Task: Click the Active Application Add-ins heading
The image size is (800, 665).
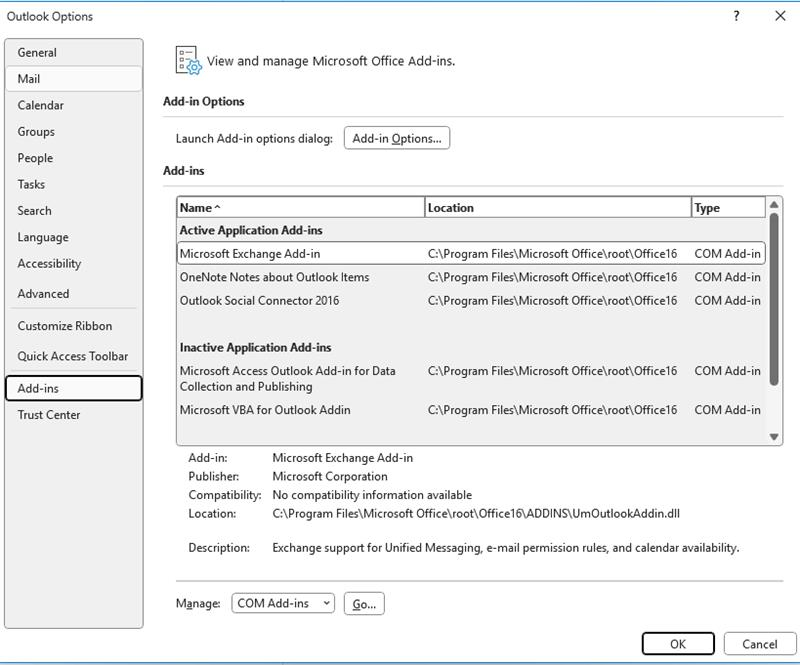Action: [251, 230]
